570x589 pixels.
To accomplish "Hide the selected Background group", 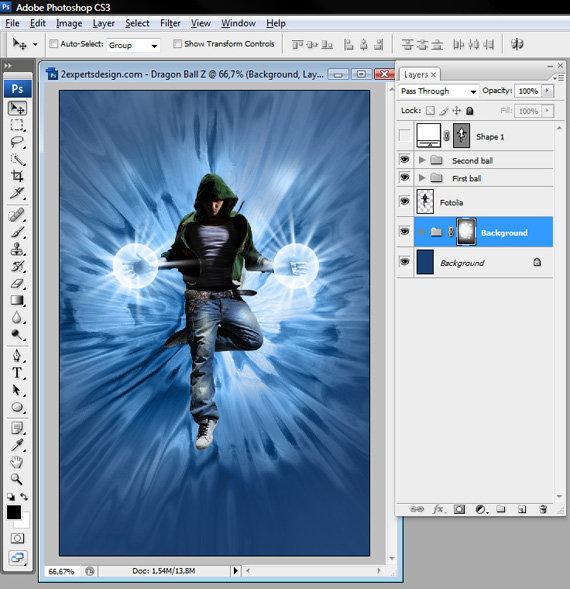I will (x=405, y=231).
